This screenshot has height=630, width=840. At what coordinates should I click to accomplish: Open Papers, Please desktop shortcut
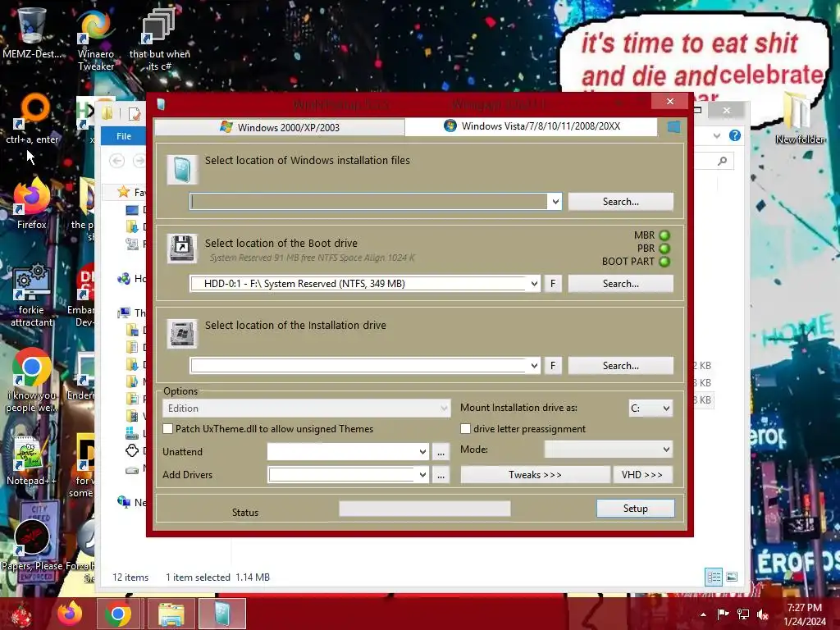pos(32,545)
